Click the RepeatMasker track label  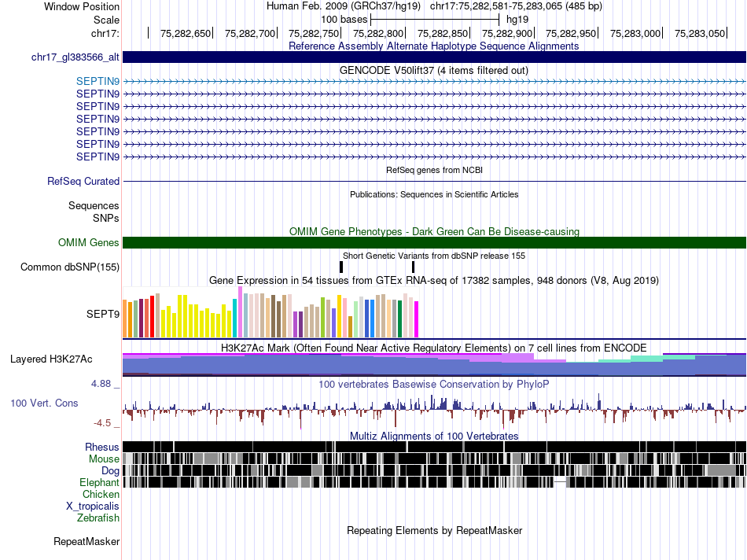coord(86,541)
